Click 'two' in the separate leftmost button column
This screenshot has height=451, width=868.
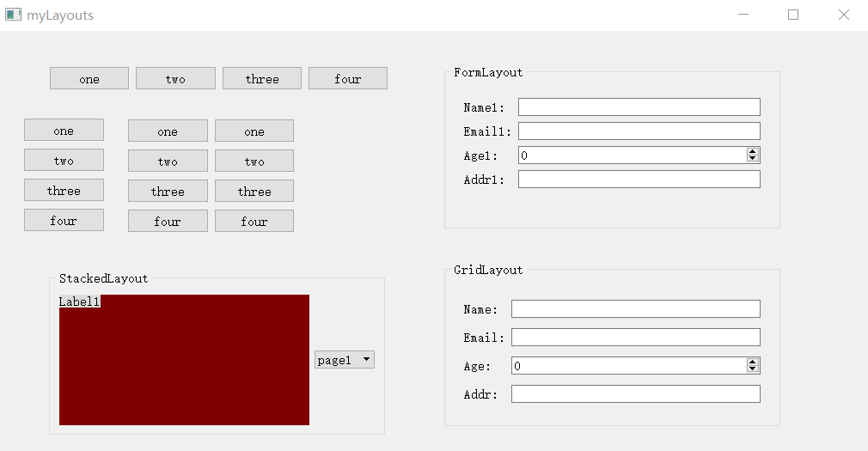pos(64,160)
